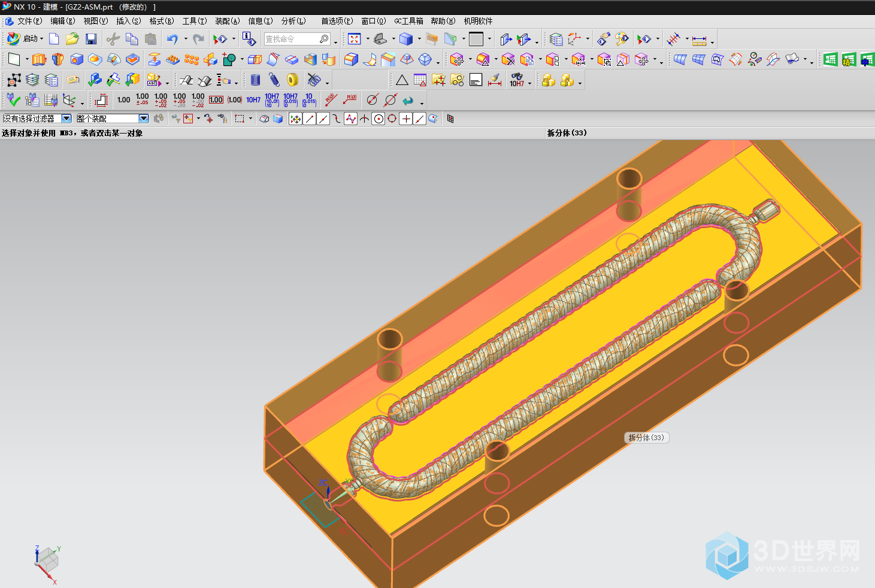Image resolution: width=875 pixels, height=588 pixels.
Task: Open the 装配(A) menu
Action: point(228,21)
